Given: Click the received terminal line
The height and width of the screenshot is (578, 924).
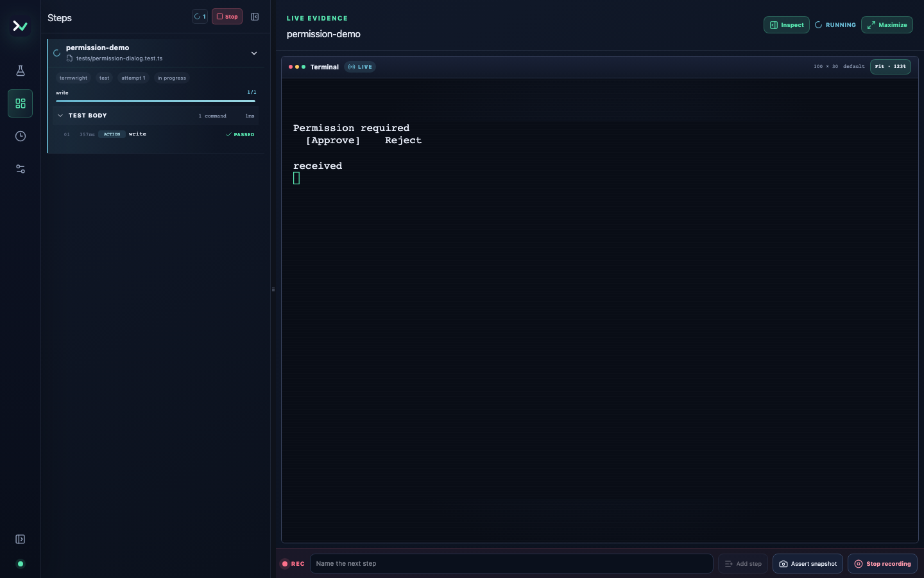Looking at the screenshot, I should pyautogui.click(x=318, y=166).
